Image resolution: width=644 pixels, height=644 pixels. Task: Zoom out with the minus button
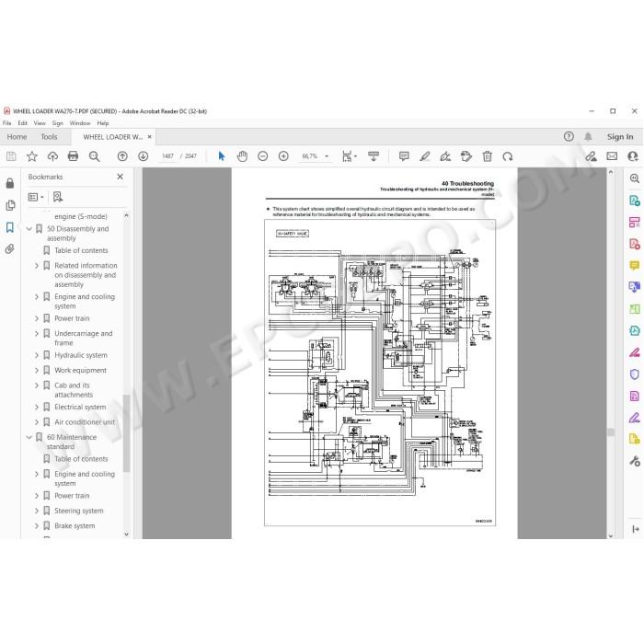(263, 156)
